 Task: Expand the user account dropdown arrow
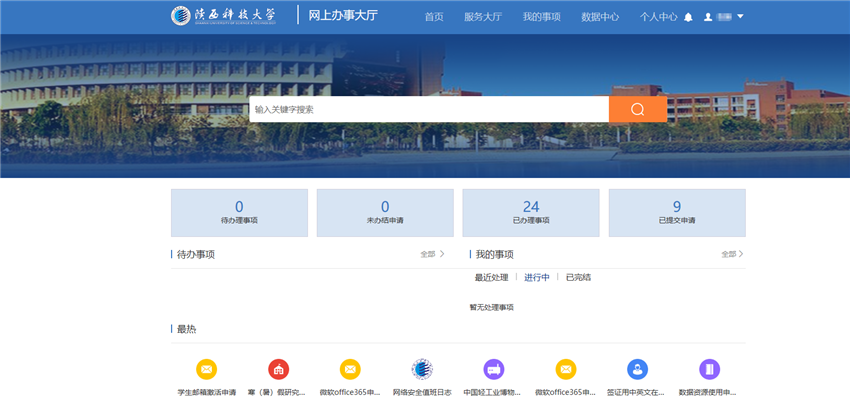(740, 17)
